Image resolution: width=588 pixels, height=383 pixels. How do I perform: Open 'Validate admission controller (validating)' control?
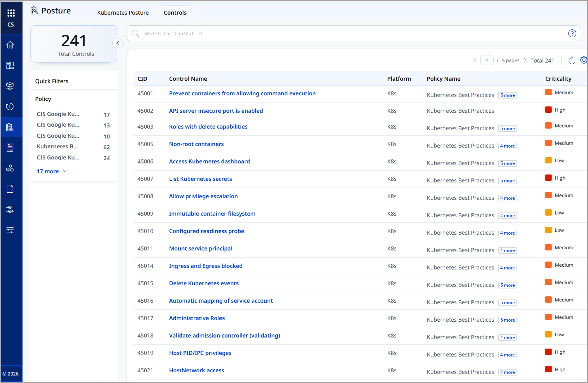coord(224,336)
